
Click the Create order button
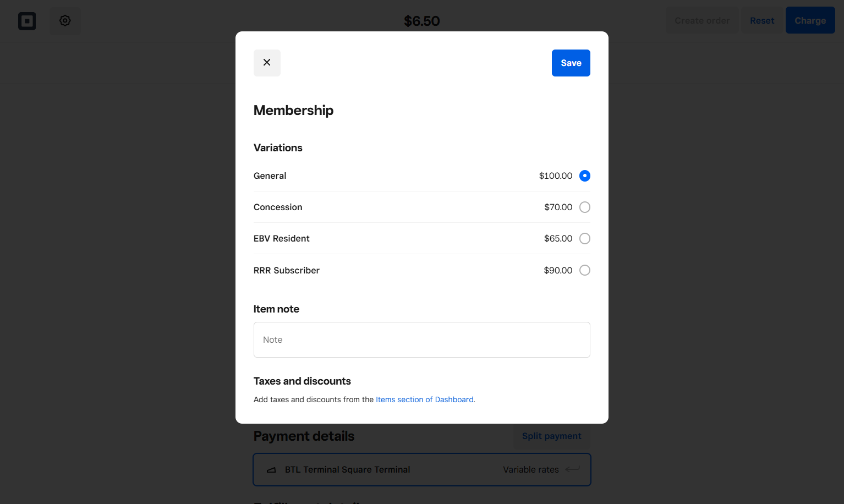pyautogui.click(x=702, y=20)
